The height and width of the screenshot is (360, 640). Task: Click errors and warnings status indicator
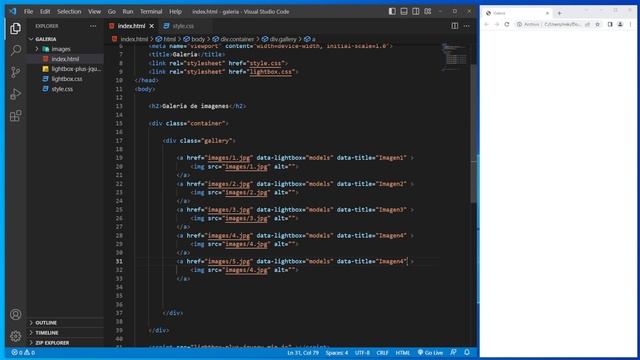click(x=23, y=352)
